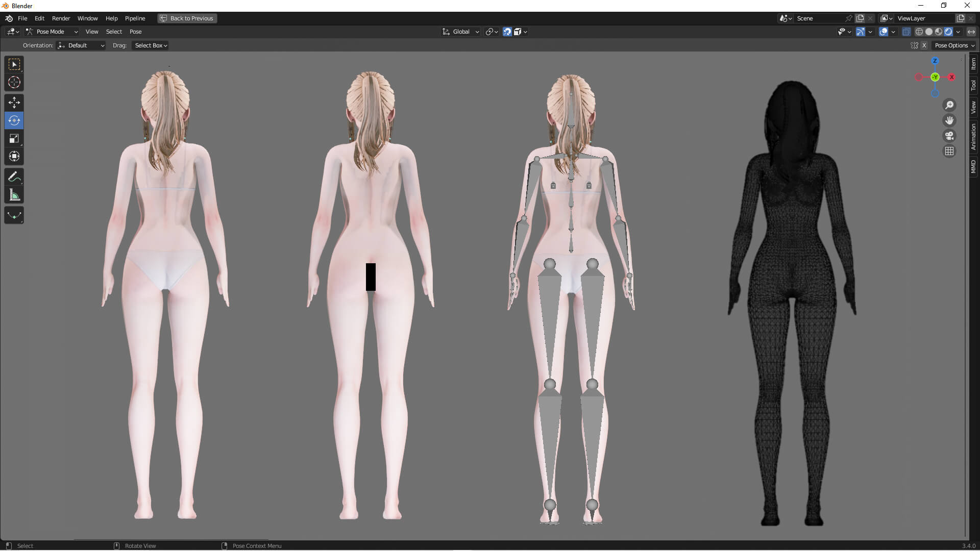
Task: Toggle the gizmo display button
Action: pyautogui.click(x=860, y=32)
